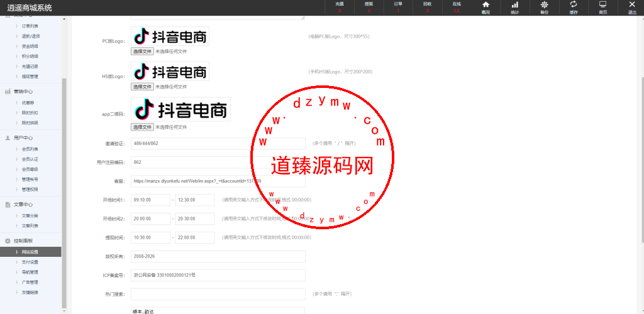
Task: Open 充值记录 in the sidebar
Action: (x=30, y=67)
